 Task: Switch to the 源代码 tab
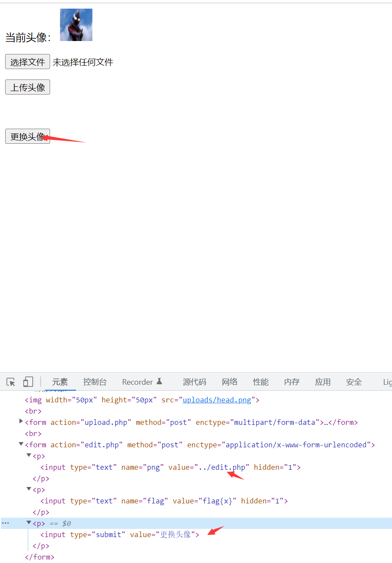pyautogui.click(x=194, y=382)
